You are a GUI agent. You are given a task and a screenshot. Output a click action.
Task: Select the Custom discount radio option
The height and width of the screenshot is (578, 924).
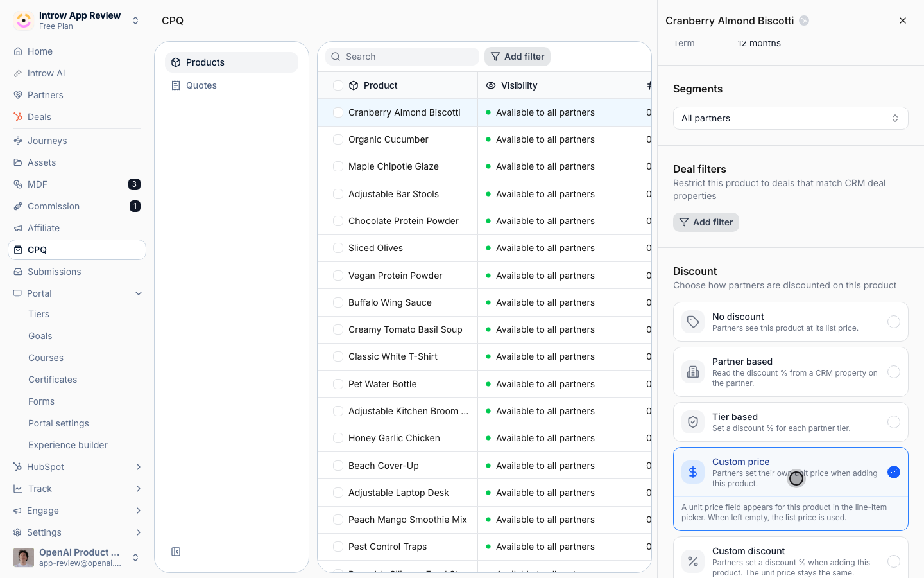[894, 561]
